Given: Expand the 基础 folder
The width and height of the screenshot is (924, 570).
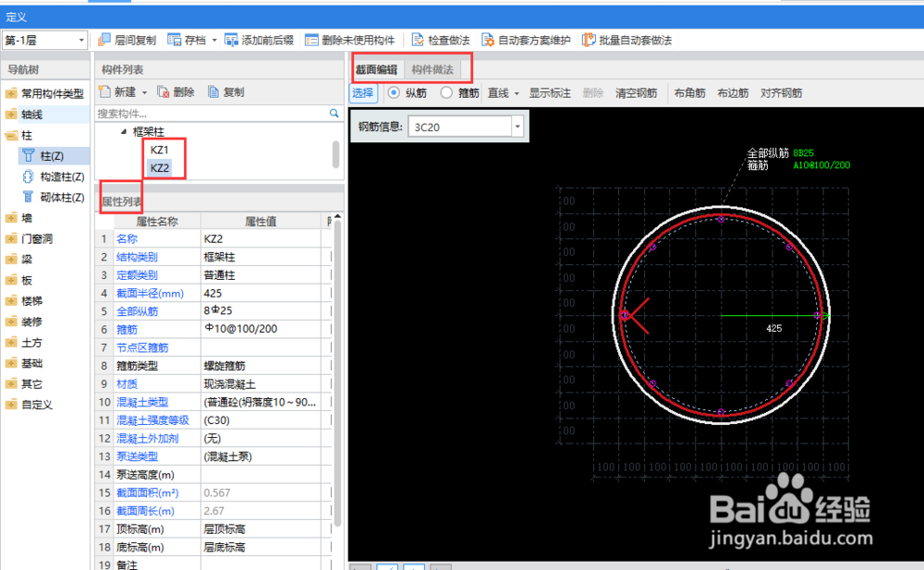Looking at the screenshot, I should pos(11,363).
